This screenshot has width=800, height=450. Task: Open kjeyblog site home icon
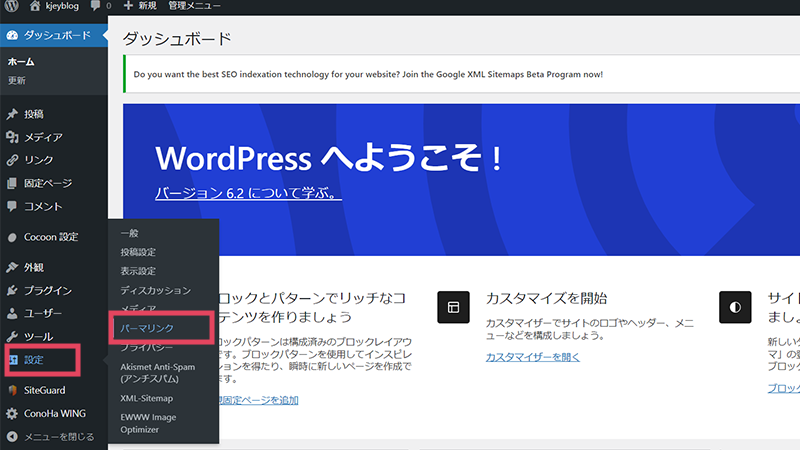click(35, 6)
